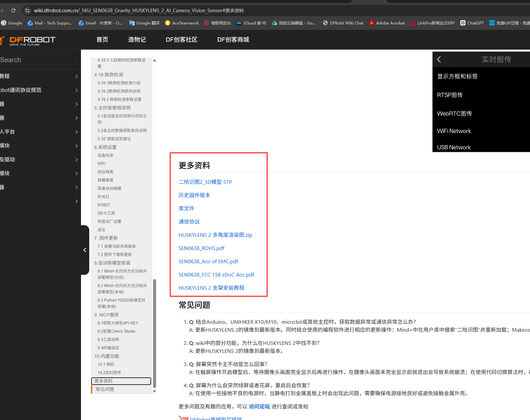Open the 造物记 nav item

point(137,40)
